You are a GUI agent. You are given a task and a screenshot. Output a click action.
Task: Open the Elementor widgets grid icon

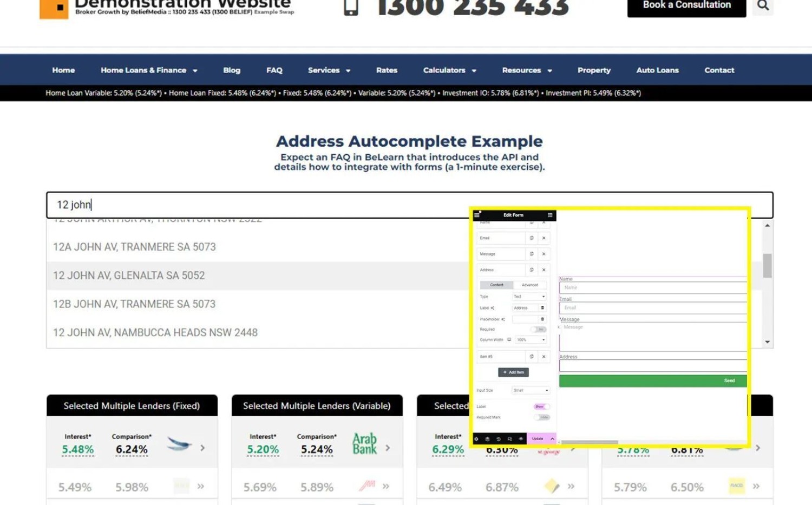click(x=550, y=215)
